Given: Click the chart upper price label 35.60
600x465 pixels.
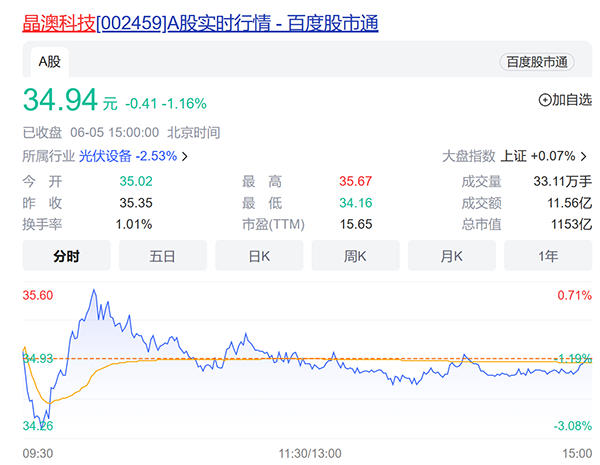Looking at the screenshot, I should point(38,295).
